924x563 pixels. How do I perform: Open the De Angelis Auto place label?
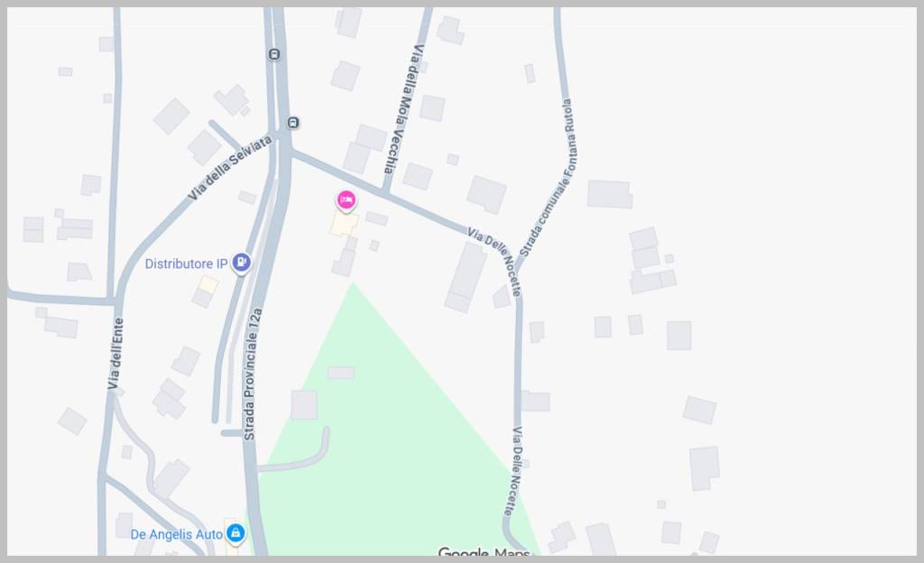(176, 534)
